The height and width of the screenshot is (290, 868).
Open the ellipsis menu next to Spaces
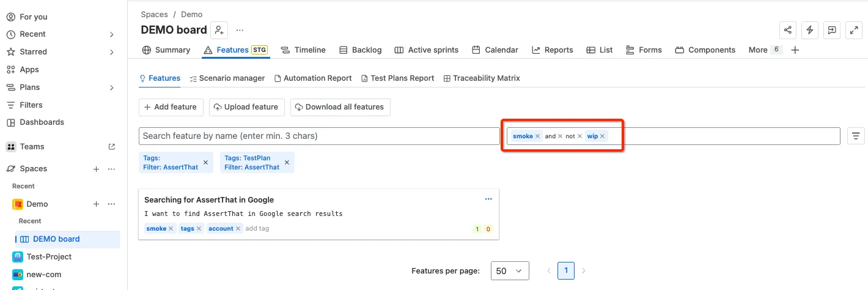[111, 169]
